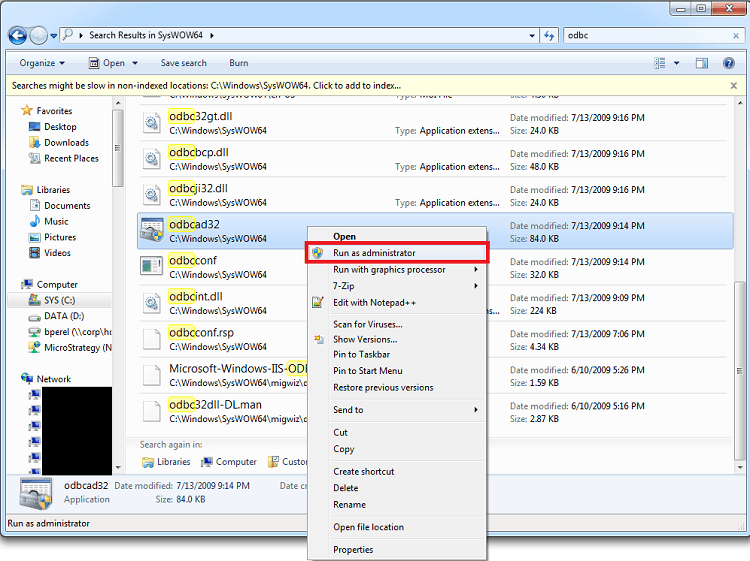
Task: Open Pictures library
Action: coord(53,237)
